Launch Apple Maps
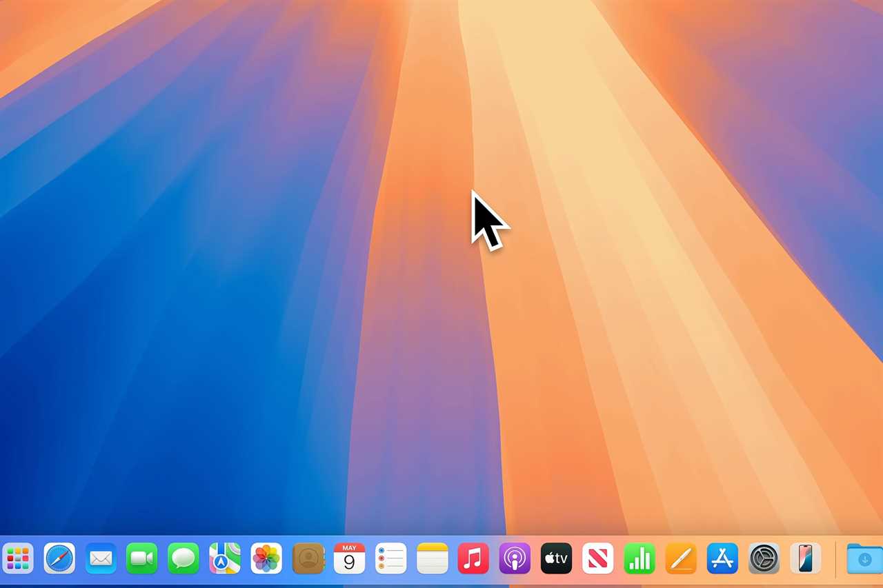 (x=225, y=558)
